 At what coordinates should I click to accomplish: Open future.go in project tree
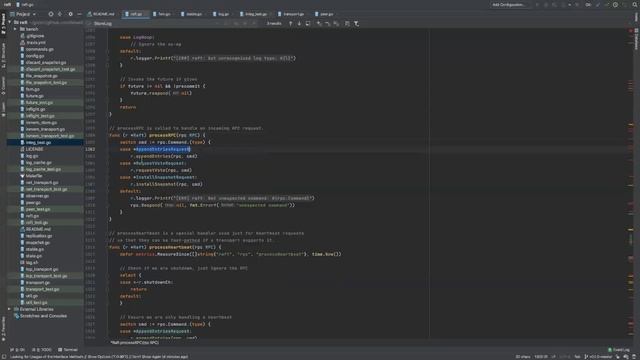(31, 96)
